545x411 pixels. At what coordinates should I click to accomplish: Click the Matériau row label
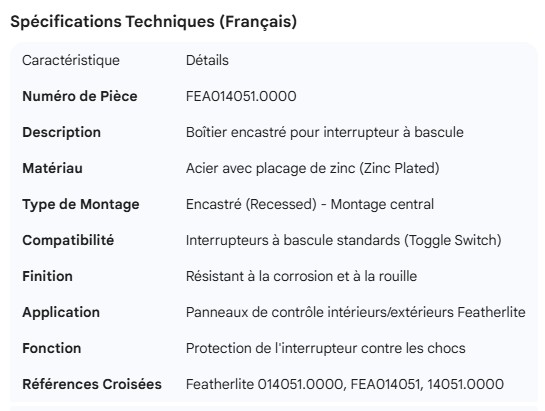point(52,168)
